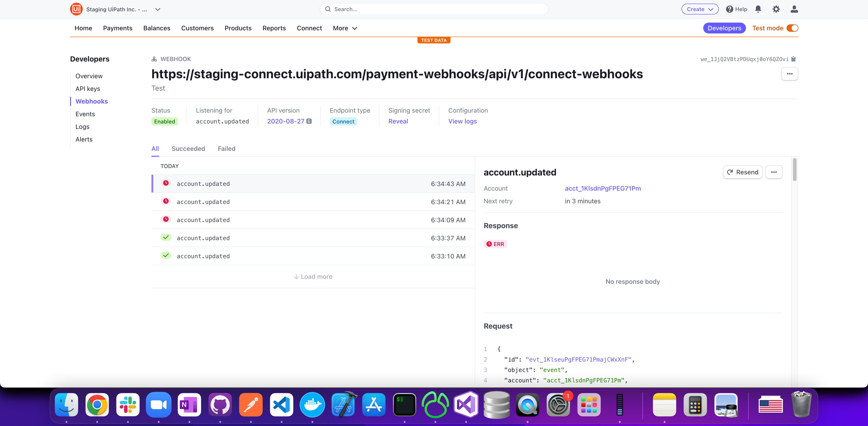Open Zoom from the dock

pyautogui.click(x=159, y=405)
